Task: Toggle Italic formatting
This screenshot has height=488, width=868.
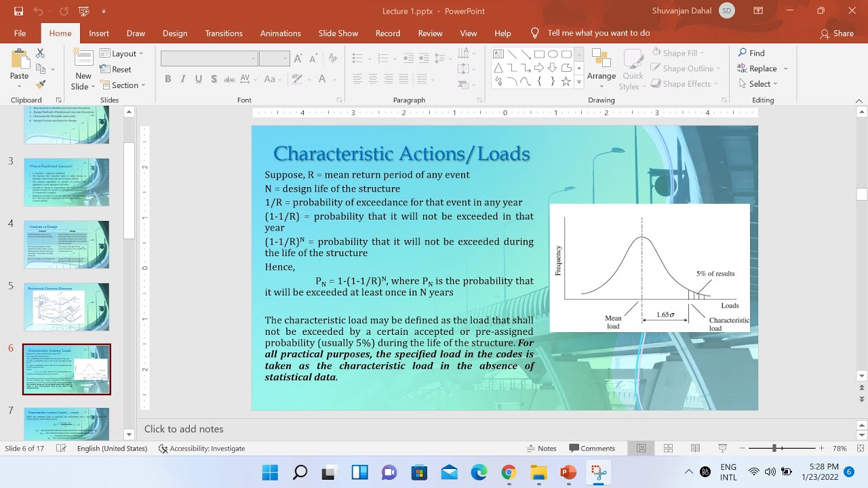Action: pyautogui.click(x=183, y=79)
